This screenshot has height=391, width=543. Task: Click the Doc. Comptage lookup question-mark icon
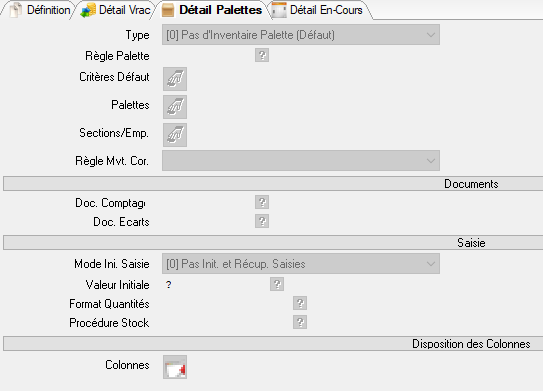(262, 202)
